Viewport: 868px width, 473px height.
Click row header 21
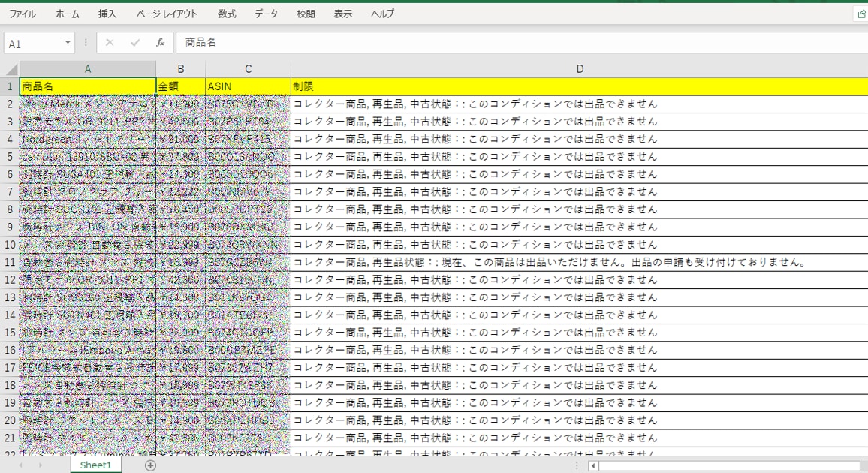point(10,438)
